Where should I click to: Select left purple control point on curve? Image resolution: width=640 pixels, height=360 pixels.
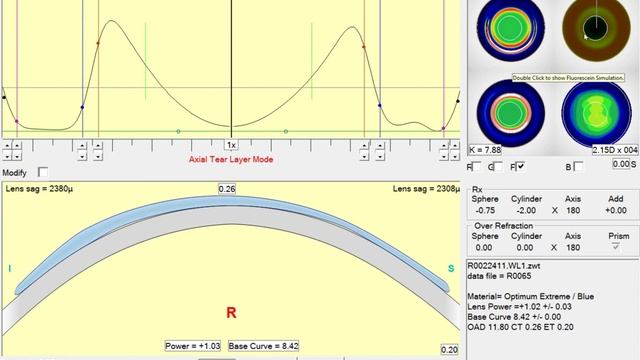tap(17, 121)
